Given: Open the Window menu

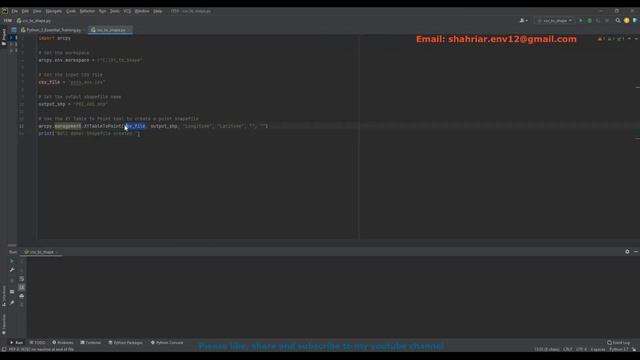Looking at the screenshot, I should (x=142, y=11).
